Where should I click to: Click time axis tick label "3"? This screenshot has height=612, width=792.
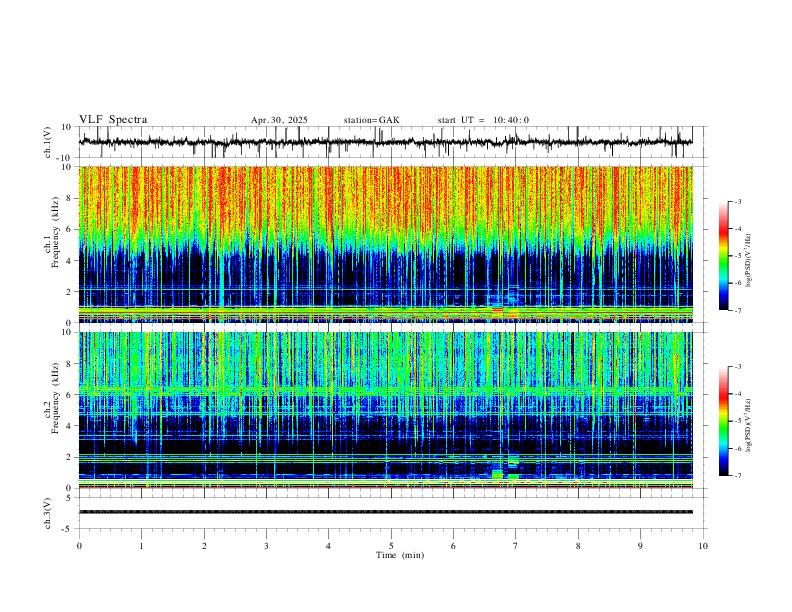(266, 546)
